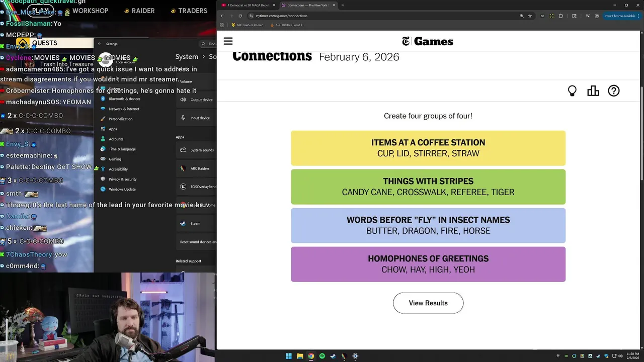Go back in Chrome
Screen dimensions: 644x362
222,16
